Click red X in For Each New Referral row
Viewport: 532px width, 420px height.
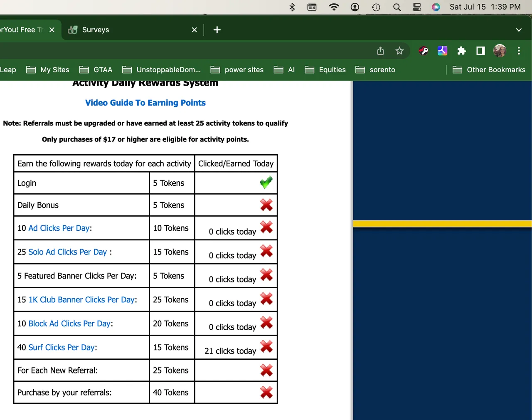(266, 370)
